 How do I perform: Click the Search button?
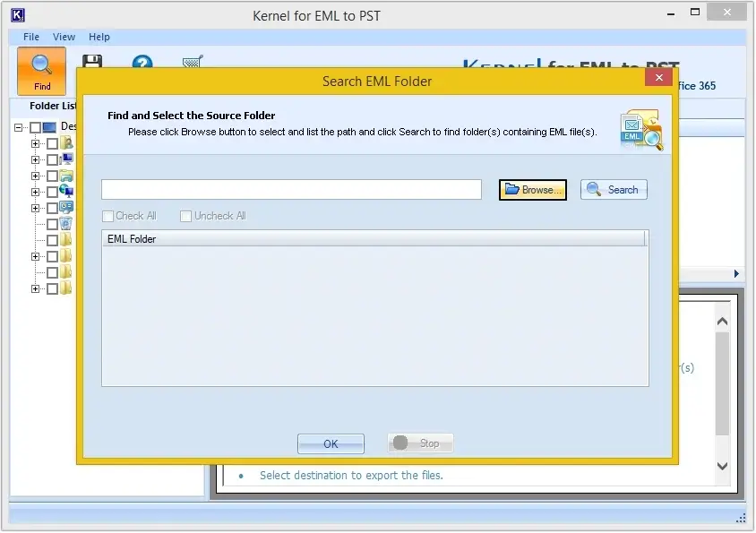click(614, 190)
